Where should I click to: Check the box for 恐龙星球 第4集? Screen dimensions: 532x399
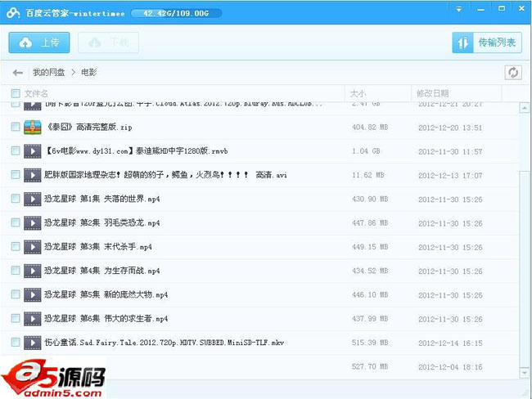tap(16, 270)
